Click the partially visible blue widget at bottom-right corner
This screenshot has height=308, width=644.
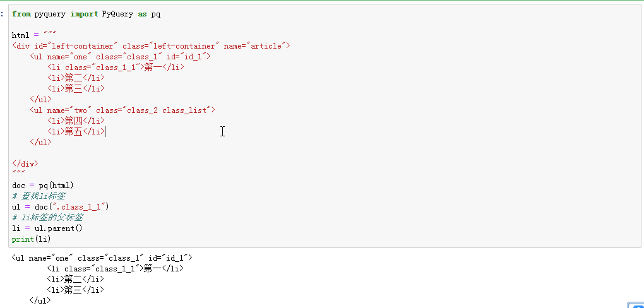[635, 304]
